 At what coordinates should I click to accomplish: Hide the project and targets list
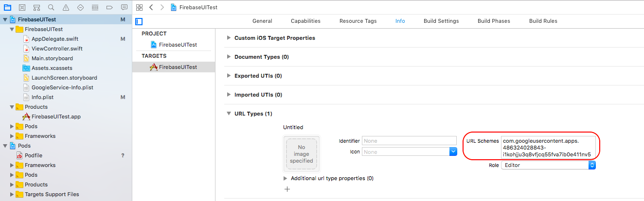coord(139,21)
